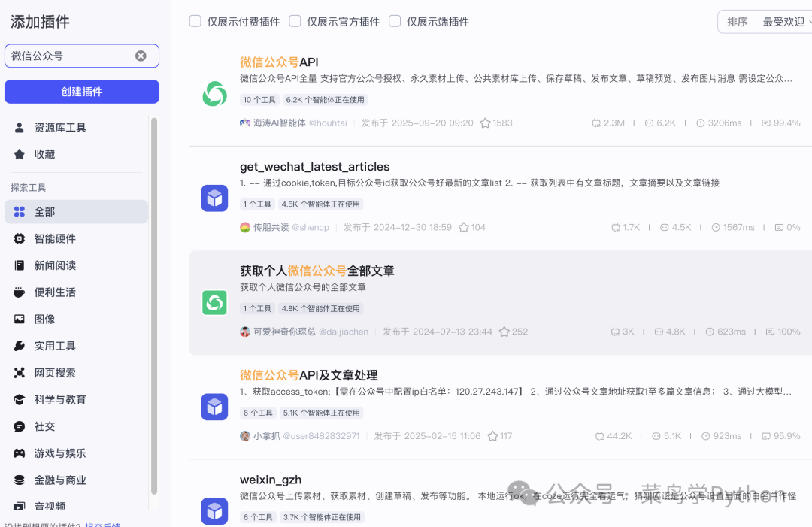This screenshot has height=527, width=812.
Task: Click the sidebar vertical scrollbar
Action: (x=154, y=306)
